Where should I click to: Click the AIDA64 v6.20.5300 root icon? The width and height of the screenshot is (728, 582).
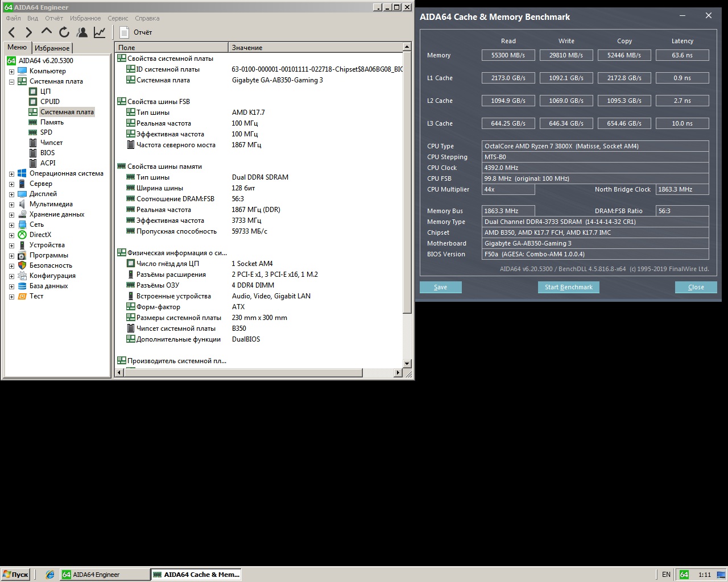(x=11, y=61)
